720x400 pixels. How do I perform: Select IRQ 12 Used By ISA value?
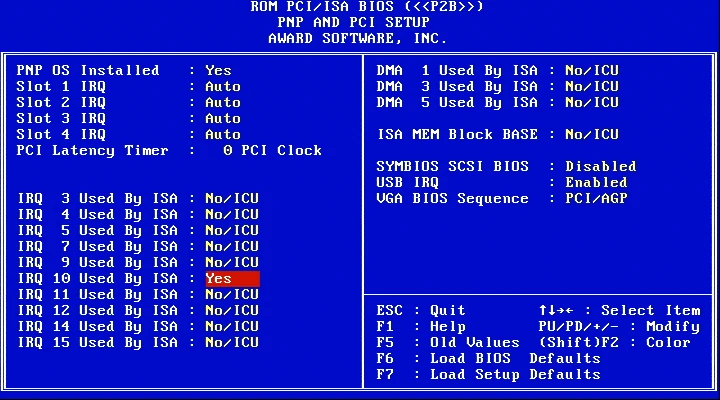(232, 310)
